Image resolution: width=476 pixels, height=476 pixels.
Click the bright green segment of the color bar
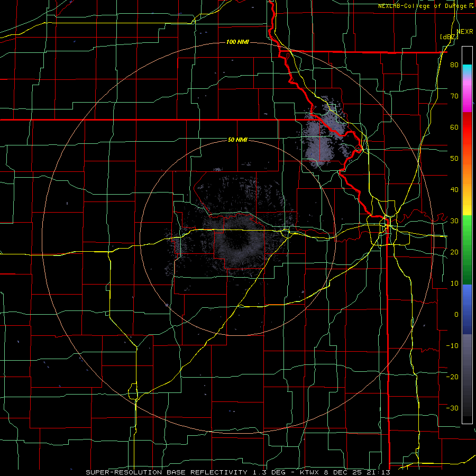(x=467, y=225)
